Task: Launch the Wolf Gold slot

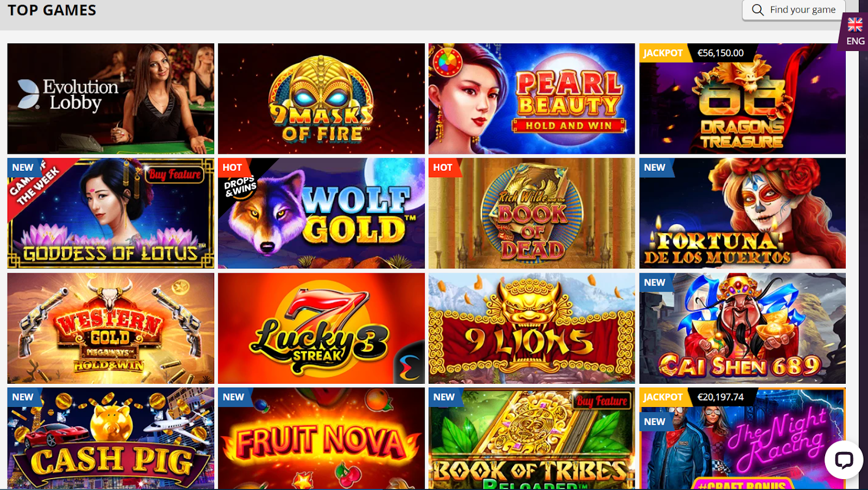Action: tap(321, 213)
